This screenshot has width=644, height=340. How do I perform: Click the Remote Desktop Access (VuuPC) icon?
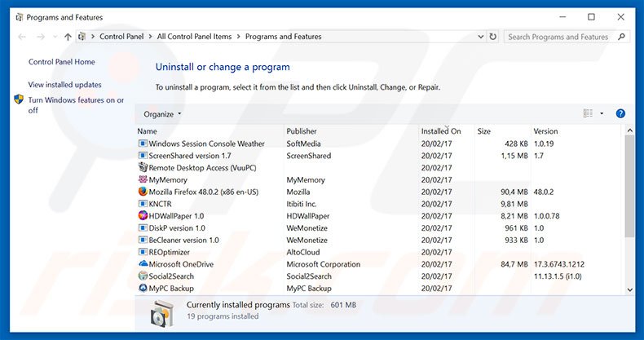(143, 167)
